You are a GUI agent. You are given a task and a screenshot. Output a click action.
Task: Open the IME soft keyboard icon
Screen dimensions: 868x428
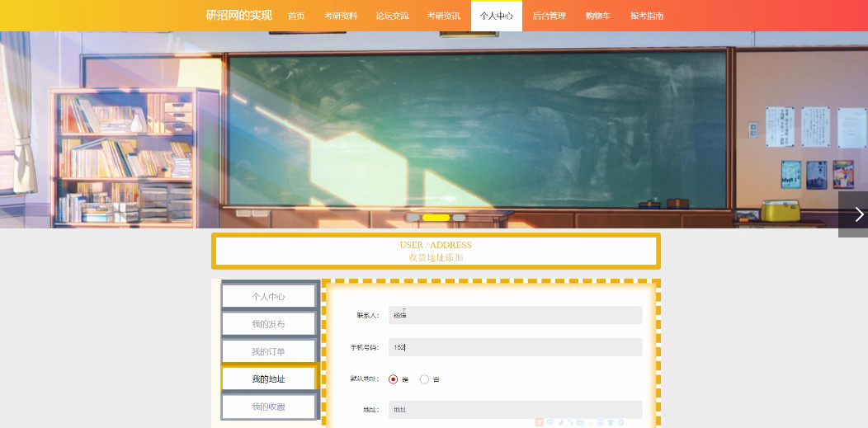click(580, 422)
